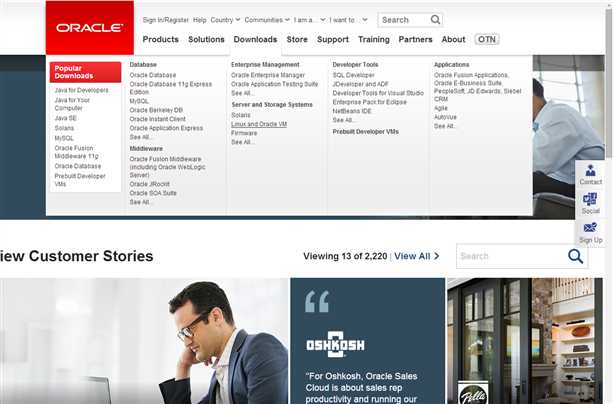This screenshot has height=404, width=613.
Task: Open the Contact side icon
Action: pos(590,175)
